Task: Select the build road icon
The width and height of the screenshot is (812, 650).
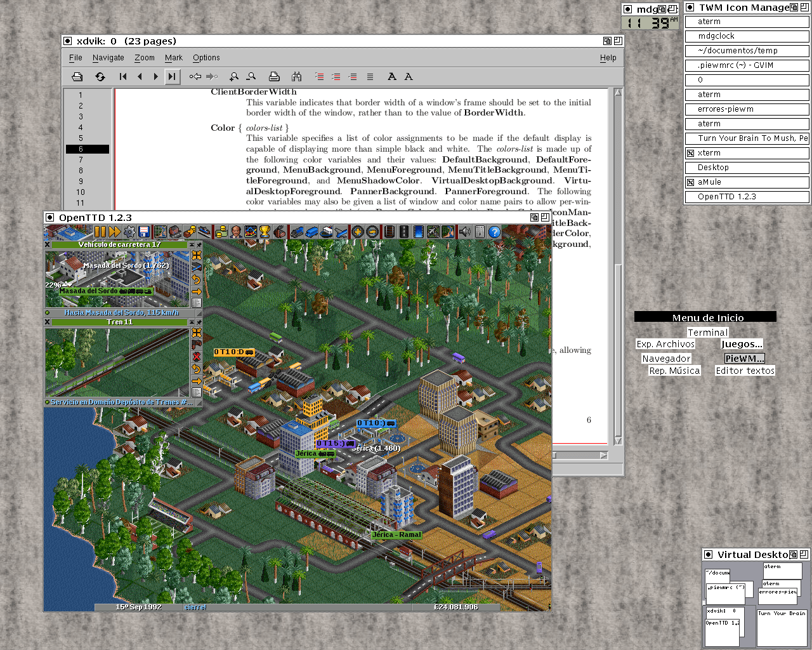Action: [x=403, y=232]
